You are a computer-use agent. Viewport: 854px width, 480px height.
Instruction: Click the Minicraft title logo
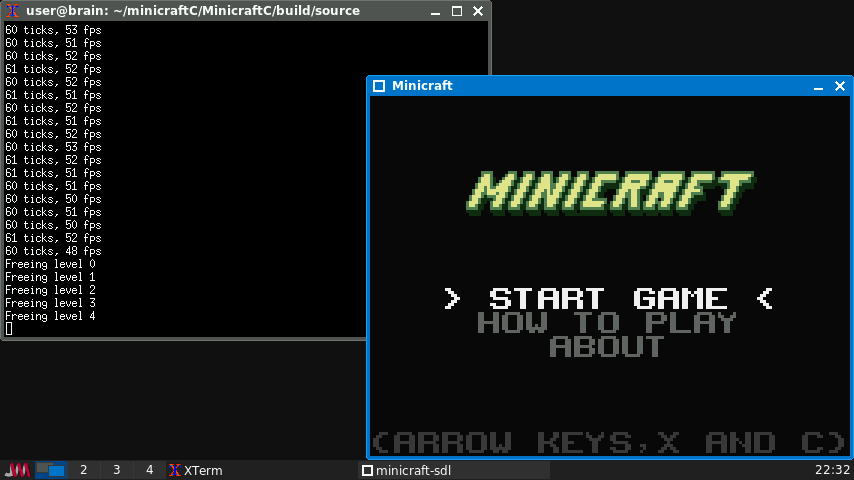pyautogui.click(x=610, y=193)
